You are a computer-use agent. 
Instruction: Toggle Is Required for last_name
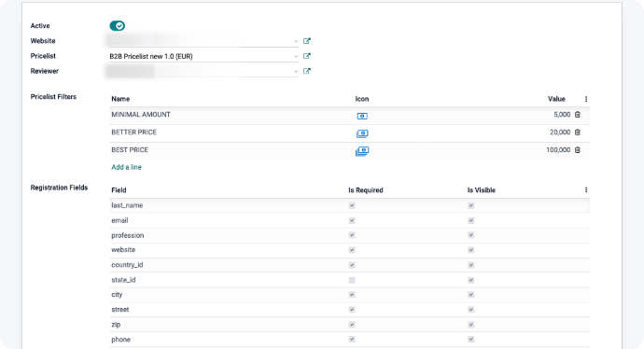352,205
